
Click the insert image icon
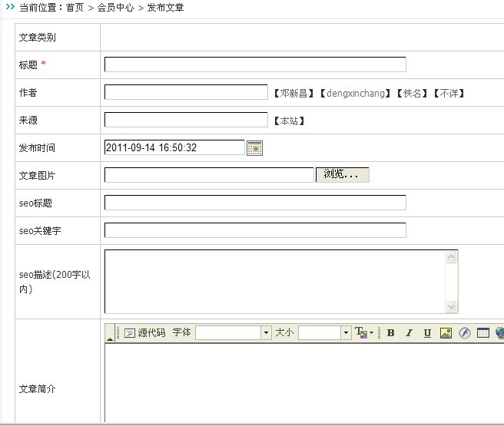pos(446,333)
